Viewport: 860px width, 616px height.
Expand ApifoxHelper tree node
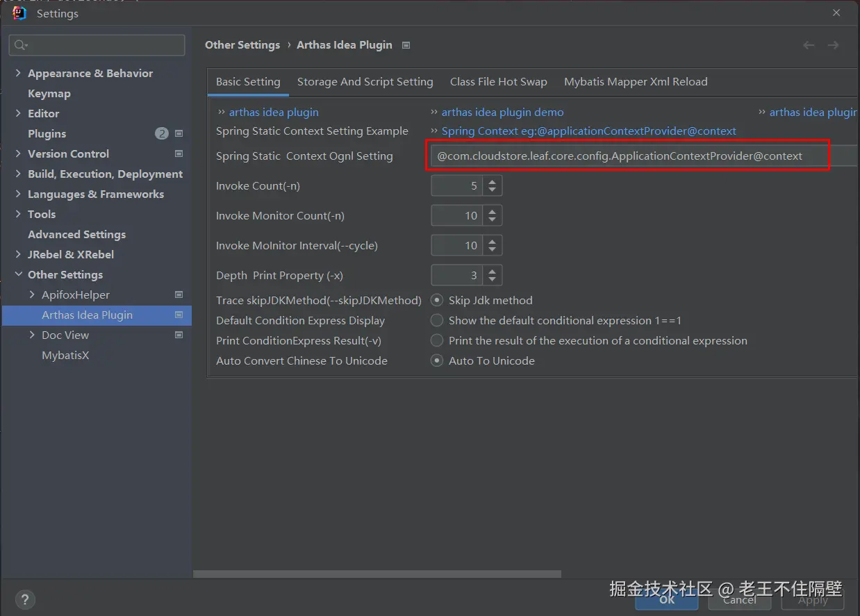[x=32, y=294]
